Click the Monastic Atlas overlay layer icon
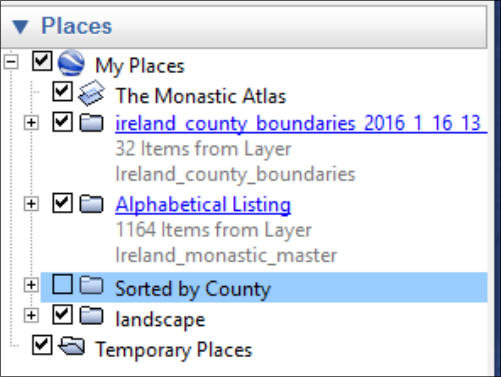Viewport: 501px width, 377px height. tap(91, 93)
